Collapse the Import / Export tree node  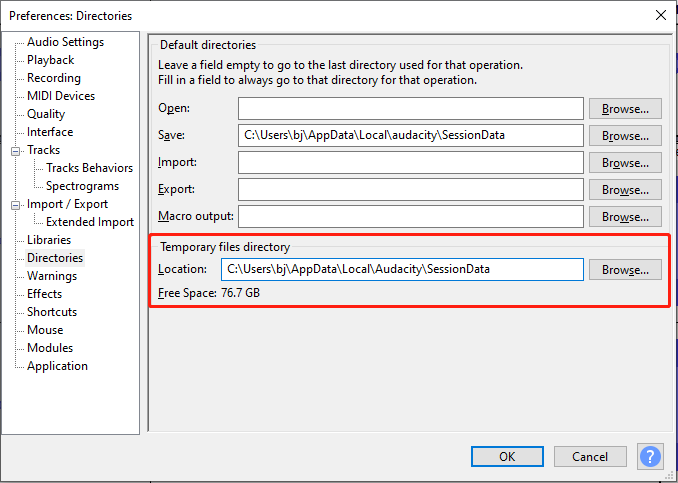[x=15, y=205]
